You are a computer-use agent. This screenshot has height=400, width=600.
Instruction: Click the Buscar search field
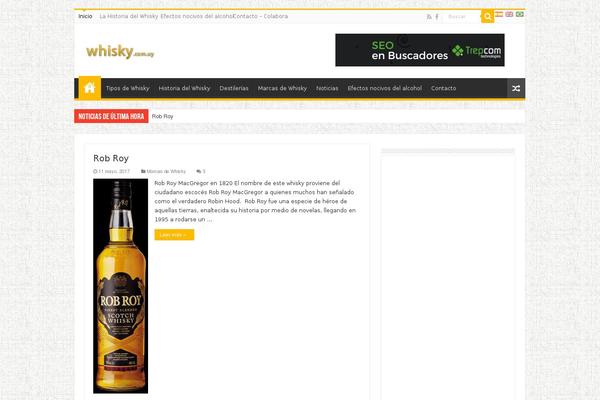[x=462, y=17]
